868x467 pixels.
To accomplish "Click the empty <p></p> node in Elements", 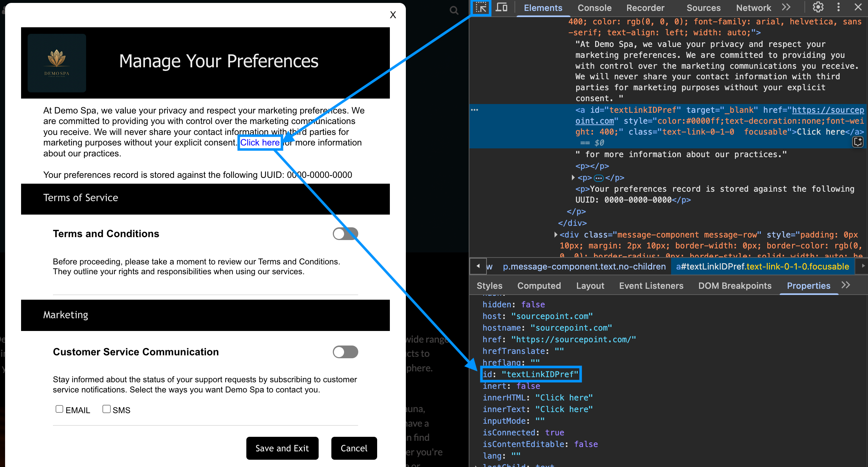I will click(x=592, y=166).
